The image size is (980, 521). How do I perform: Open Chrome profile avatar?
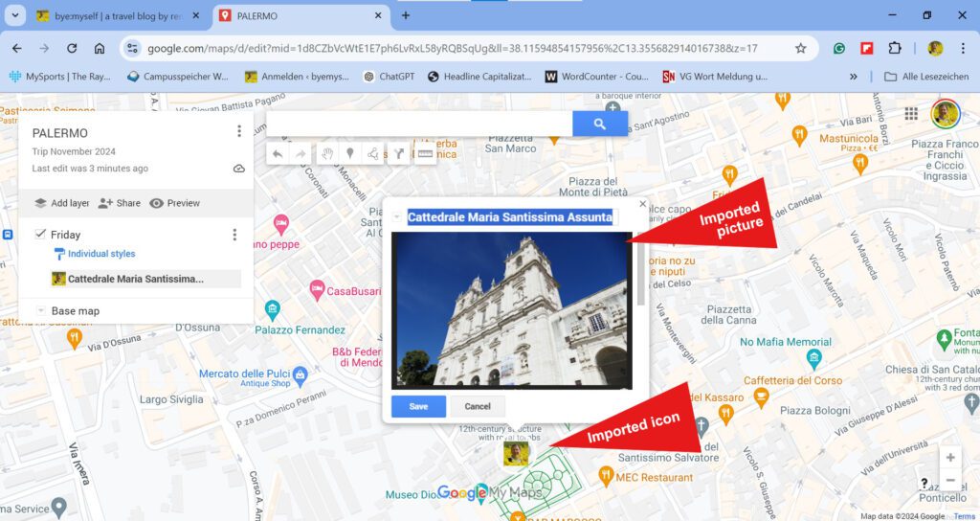[x=935, y=48]
